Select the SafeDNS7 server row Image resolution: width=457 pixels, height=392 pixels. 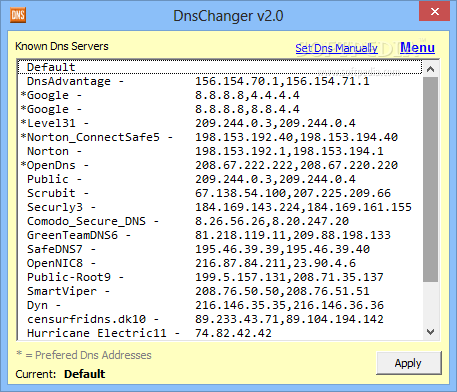tap(220, 249)
